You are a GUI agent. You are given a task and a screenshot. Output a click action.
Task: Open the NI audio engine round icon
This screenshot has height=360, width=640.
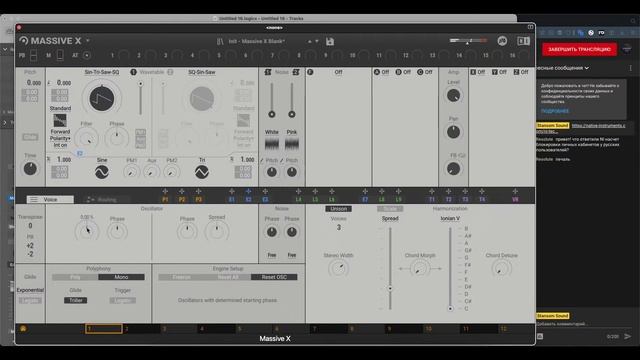[x=502, y=41]
